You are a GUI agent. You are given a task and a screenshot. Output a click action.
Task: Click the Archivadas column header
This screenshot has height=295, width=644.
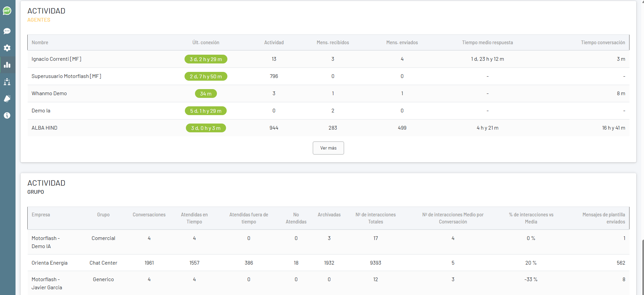329,215
